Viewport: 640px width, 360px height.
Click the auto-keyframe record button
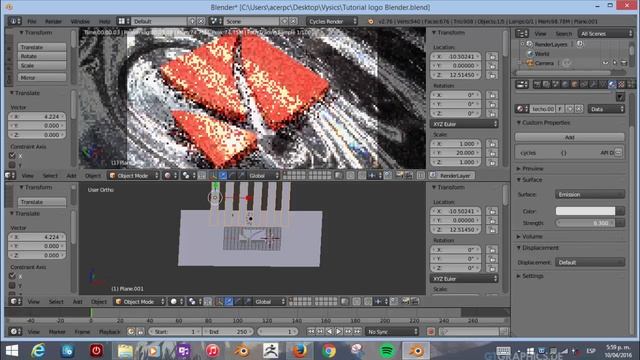431,332
